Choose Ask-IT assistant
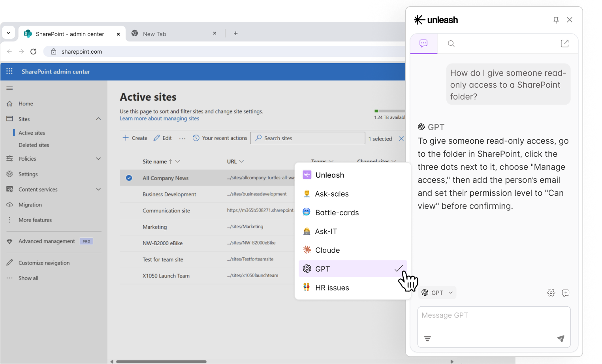Image resolution: width=602 pixels, height=364 pixels. coord(353,231)
